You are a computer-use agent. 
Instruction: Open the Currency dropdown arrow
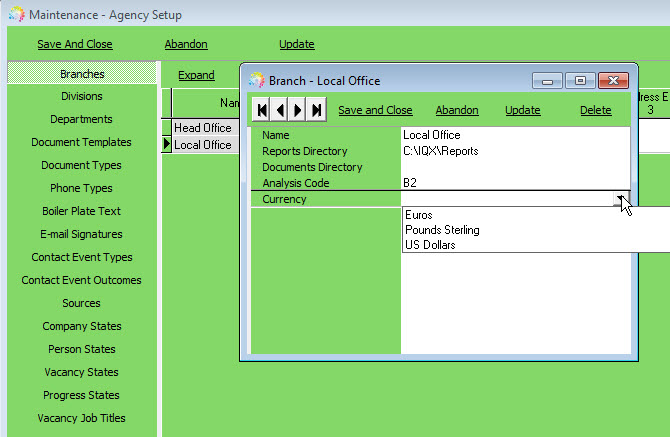621,199
